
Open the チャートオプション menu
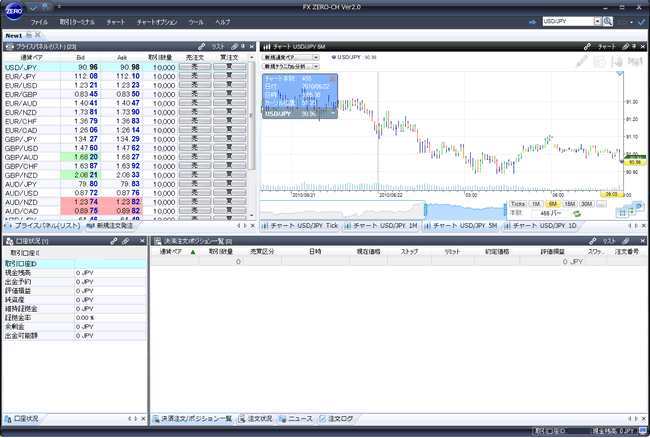pos(157,22)
